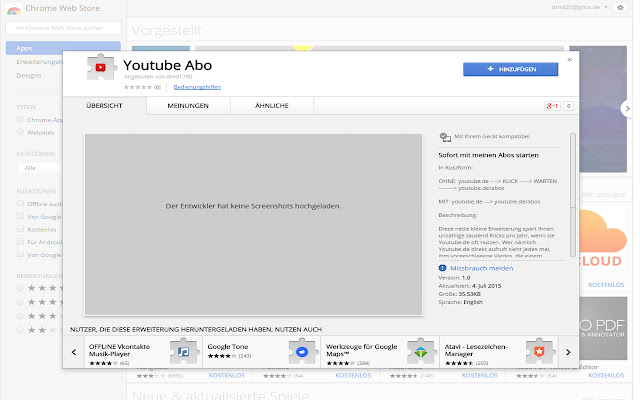Toggle the Kostenlos filter checkbox
Viewport: 640px width, 400px height.
point(20,229)
